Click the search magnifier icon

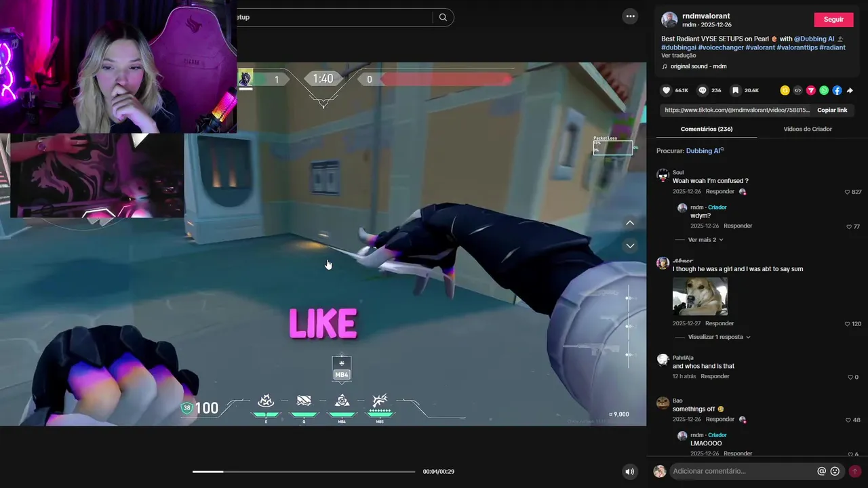443,17
